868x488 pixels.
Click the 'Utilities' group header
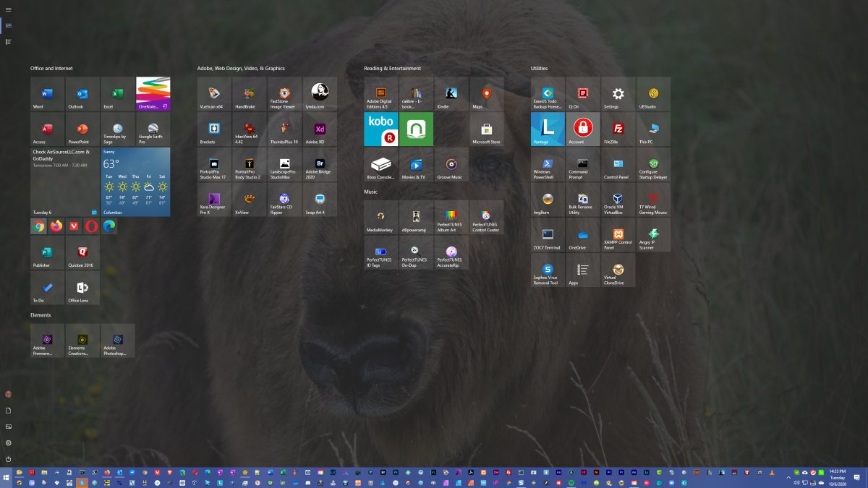(540, 69)
